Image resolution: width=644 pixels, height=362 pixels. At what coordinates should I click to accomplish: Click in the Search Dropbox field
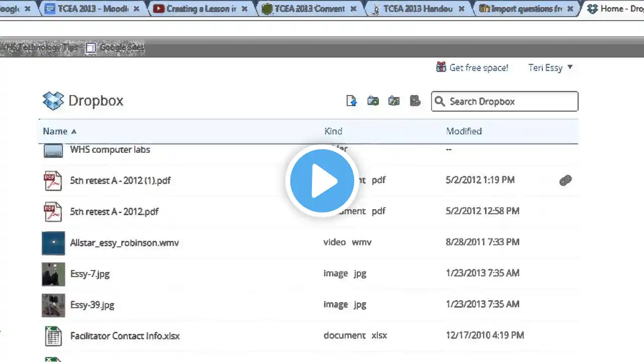pyautogui.click(x=505, y=101)
